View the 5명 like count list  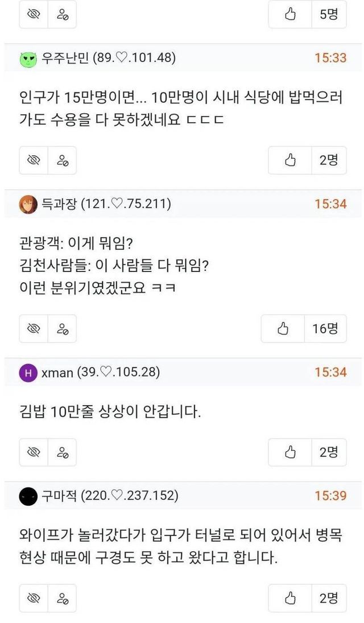point(329,15)
